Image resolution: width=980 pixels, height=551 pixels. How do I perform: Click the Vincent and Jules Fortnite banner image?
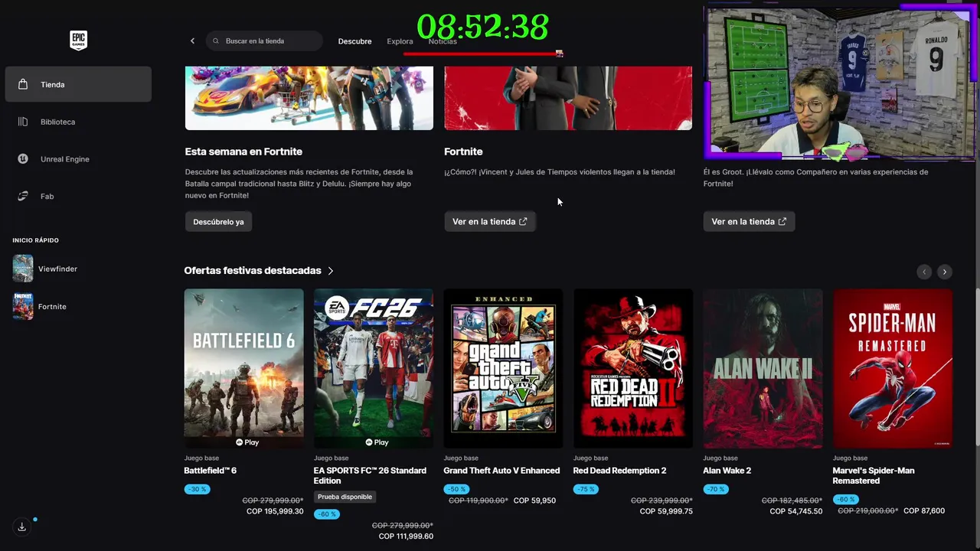[x=568, y=98]
